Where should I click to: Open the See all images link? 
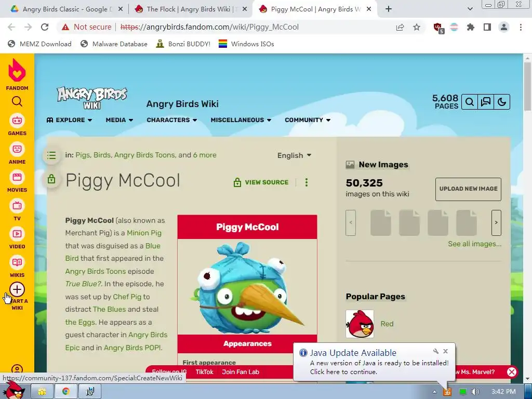(x=474, y=244)
